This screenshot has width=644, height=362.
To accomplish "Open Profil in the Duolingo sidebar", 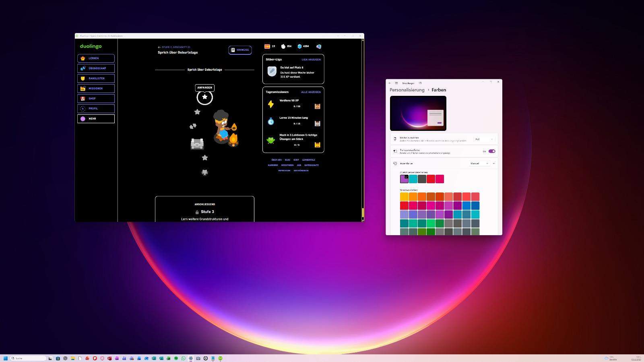I will click(x=96, y=109).
